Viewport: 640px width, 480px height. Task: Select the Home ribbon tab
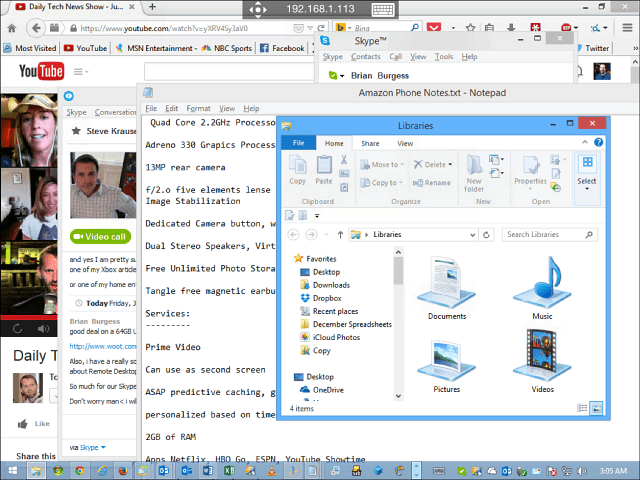click(x=334, y=143)
